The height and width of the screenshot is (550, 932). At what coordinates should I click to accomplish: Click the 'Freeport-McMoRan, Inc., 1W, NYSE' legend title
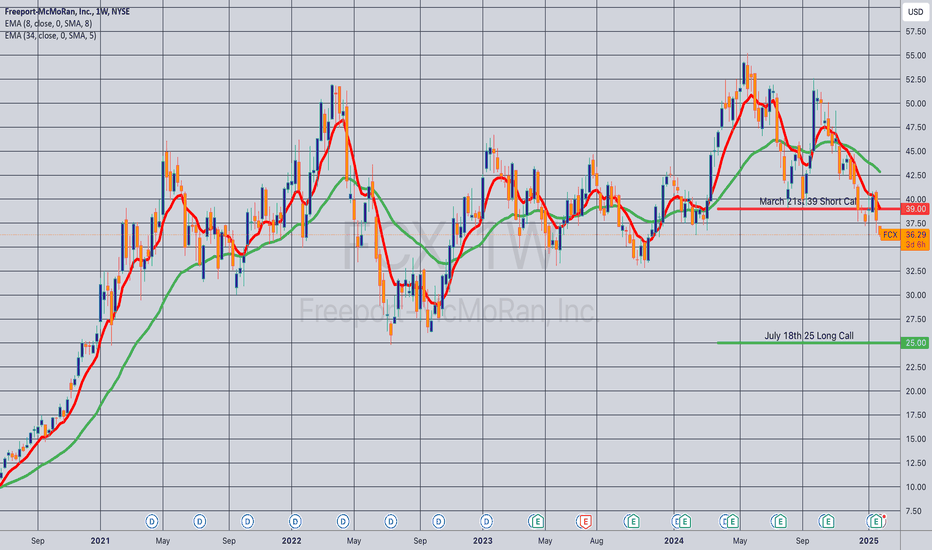point(67,11)
